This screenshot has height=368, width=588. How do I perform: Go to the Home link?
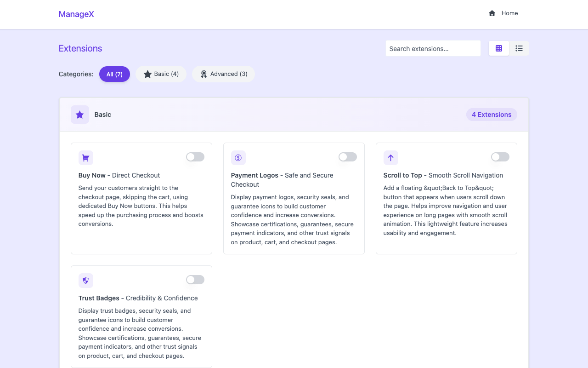(x=509, y=13)
